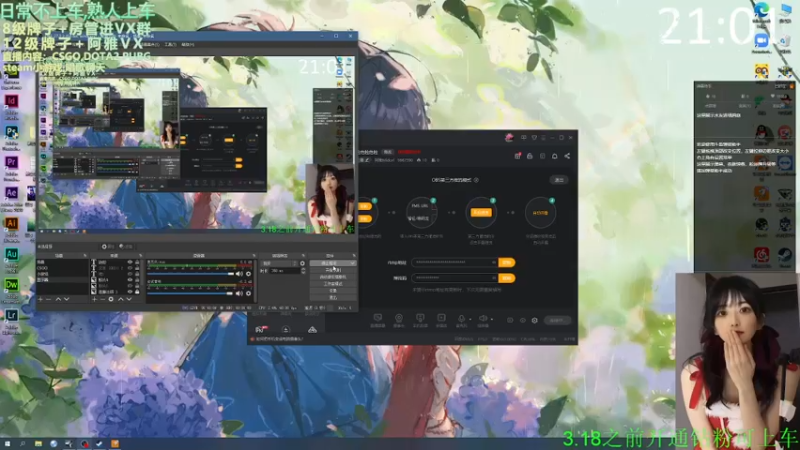Copy the rtmp address in streaming app
The height and width of the screenshot is (450, 800).
pos(507,263)
